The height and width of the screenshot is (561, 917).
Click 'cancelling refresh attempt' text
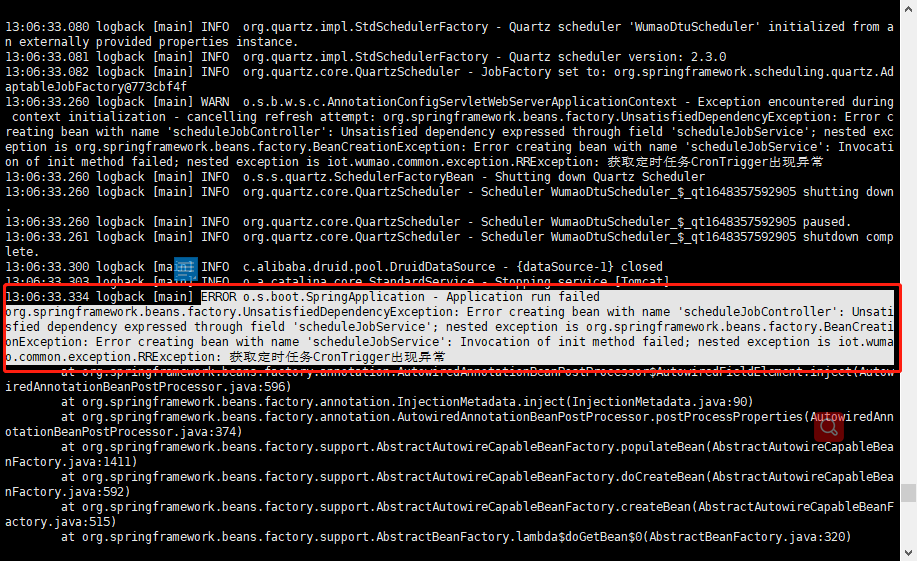(x=278, y=117)
